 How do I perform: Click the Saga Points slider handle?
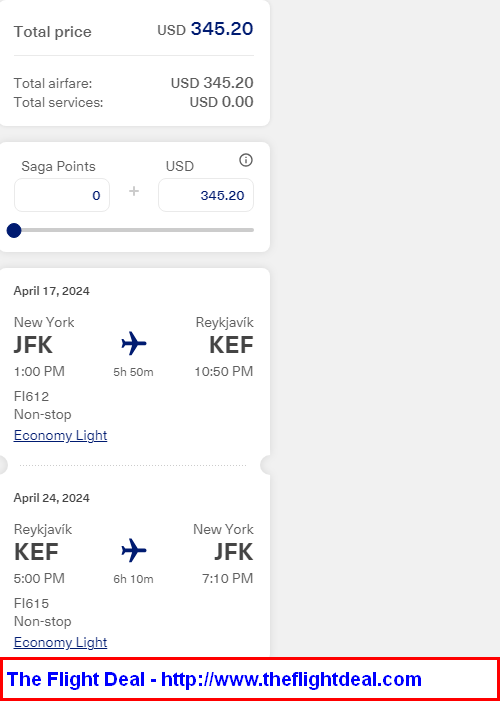14,231
